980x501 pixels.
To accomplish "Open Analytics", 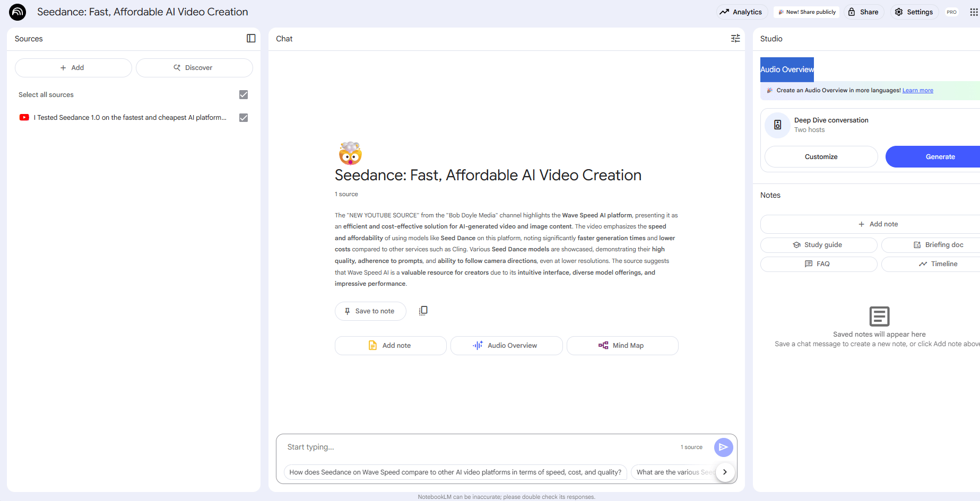I will 741,12.
